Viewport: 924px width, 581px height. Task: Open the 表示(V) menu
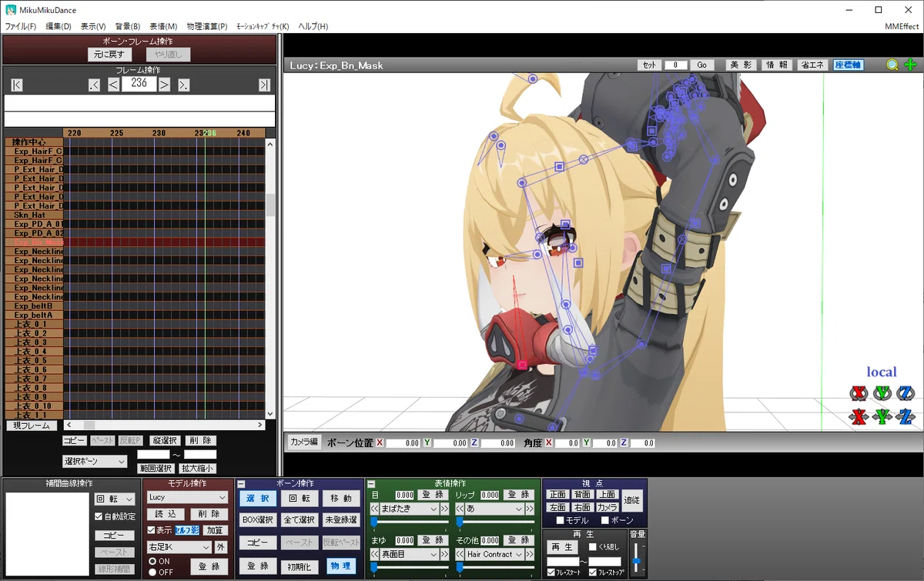tap(94, 26)
